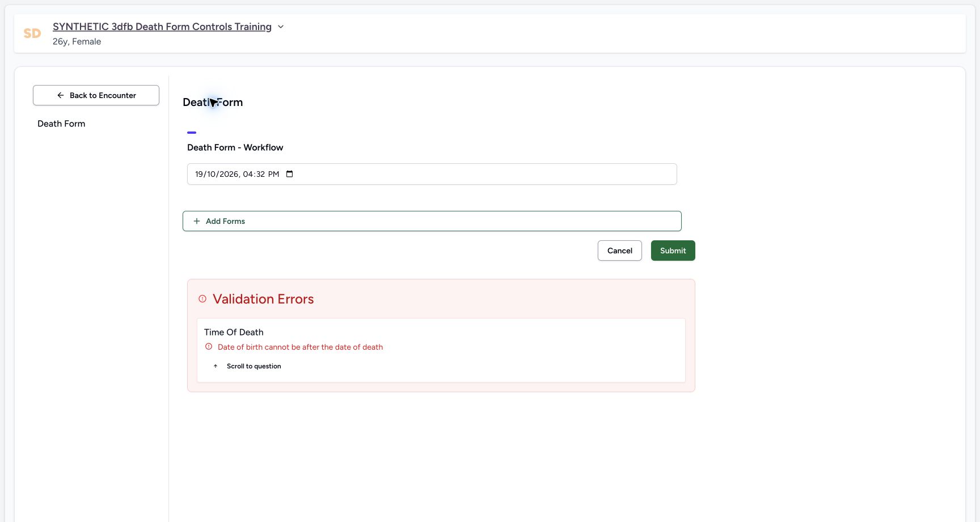
Task: Click the 'Death Form - Workflow' label
Action: tap(235, 147)
